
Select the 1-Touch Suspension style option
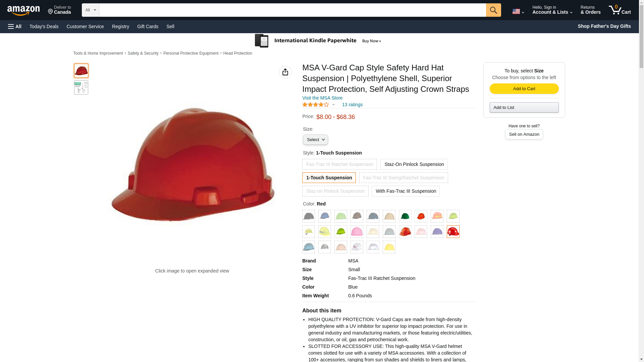click(329, 178)
